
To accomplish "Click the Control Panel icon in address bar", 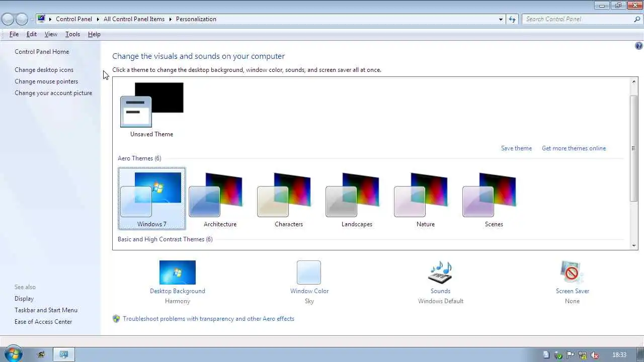I will (41, 19).
